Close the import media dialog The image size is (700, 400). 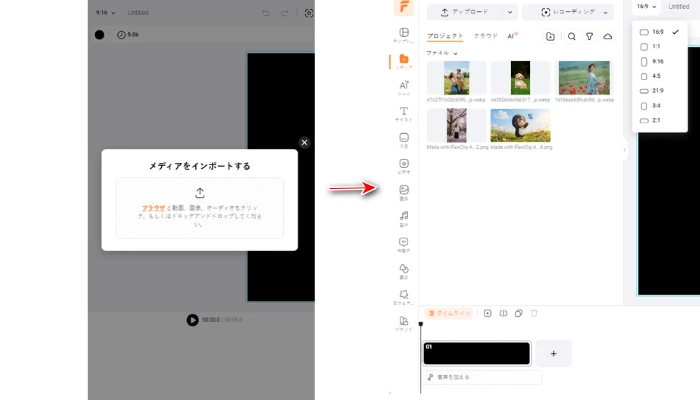(x=304, y=142)
